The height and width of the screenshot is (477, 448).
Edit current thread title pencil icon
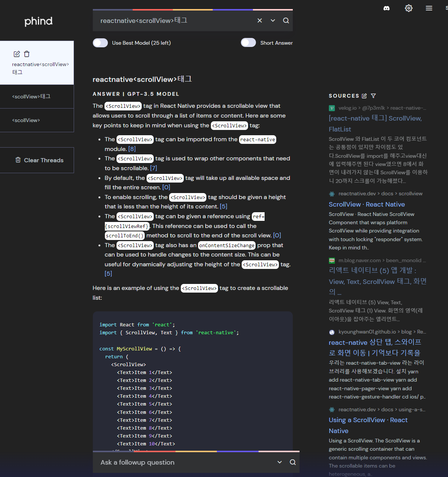[17, 54]
